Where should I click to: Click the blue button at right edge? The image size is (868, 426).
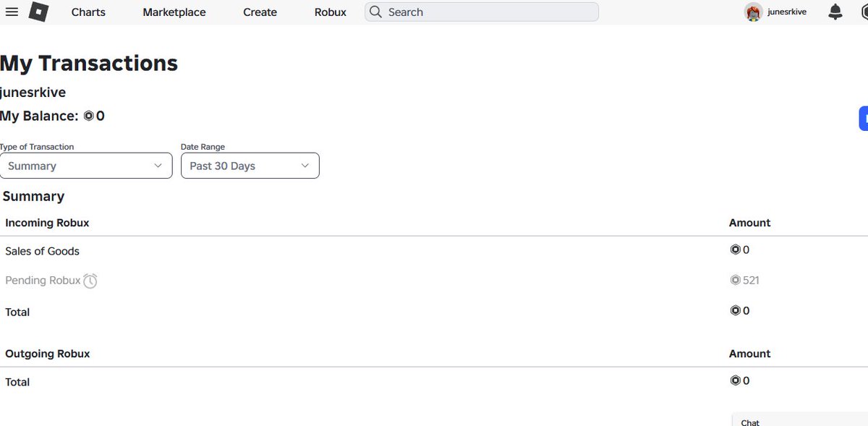pyautogui.click(x=864, y=119)
